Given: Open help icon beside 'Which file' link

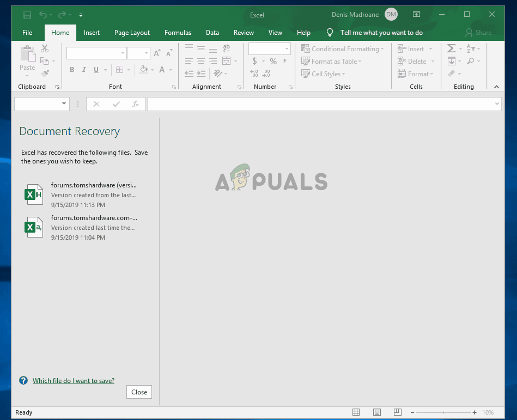Looking at the screenshot, I should (23, 381).
